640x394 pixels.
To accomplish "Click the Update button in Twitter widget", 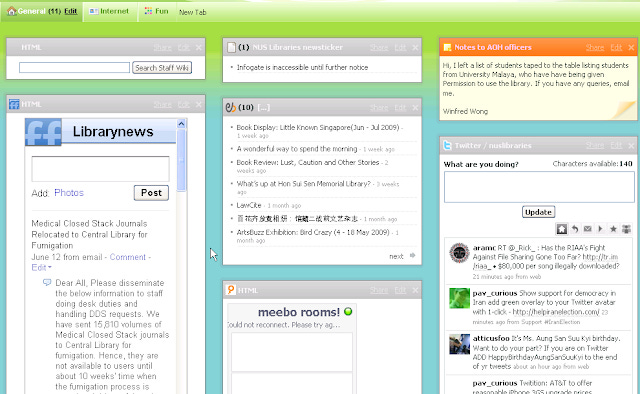I will click(538, 212).
